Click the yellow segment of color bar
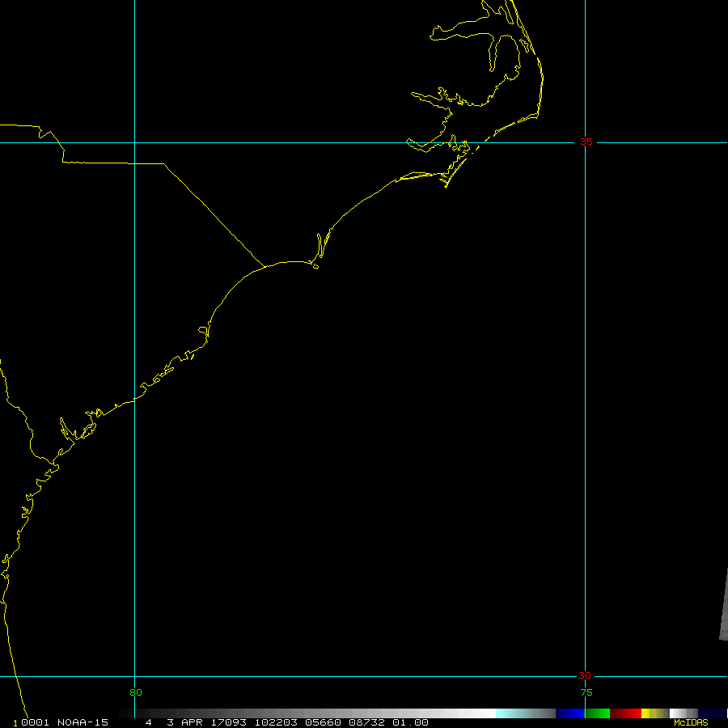 (655, 713)
